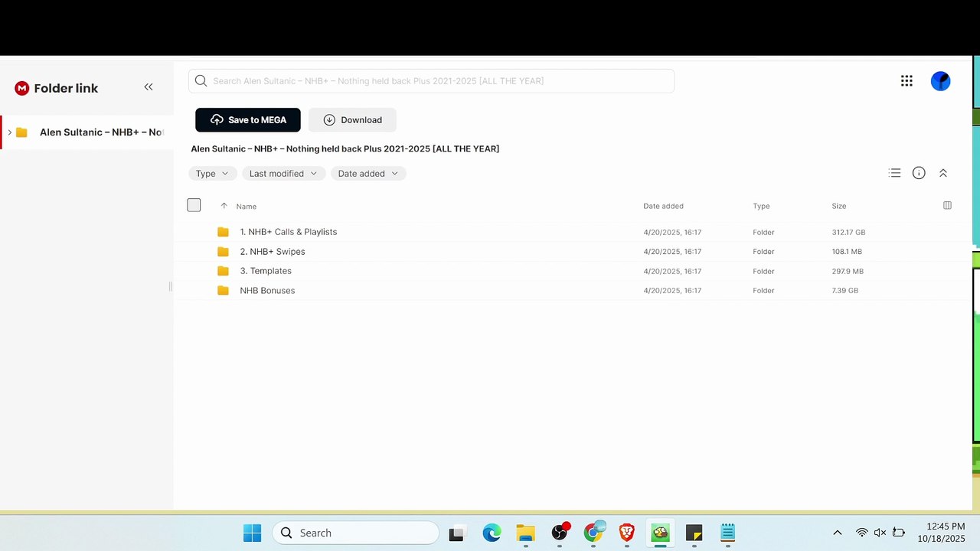Sort by Size column header
The width and height of the screenshot is (980, 551).
coord(839,206)
